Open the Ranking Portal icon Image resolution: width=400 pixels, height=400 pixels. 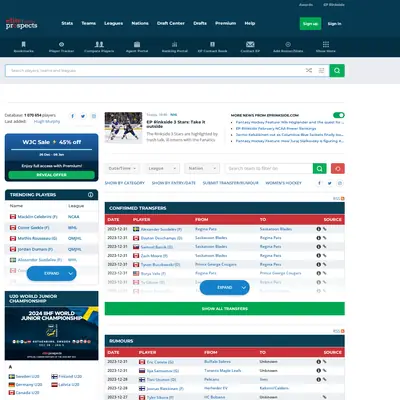click(x=175, y=44)
